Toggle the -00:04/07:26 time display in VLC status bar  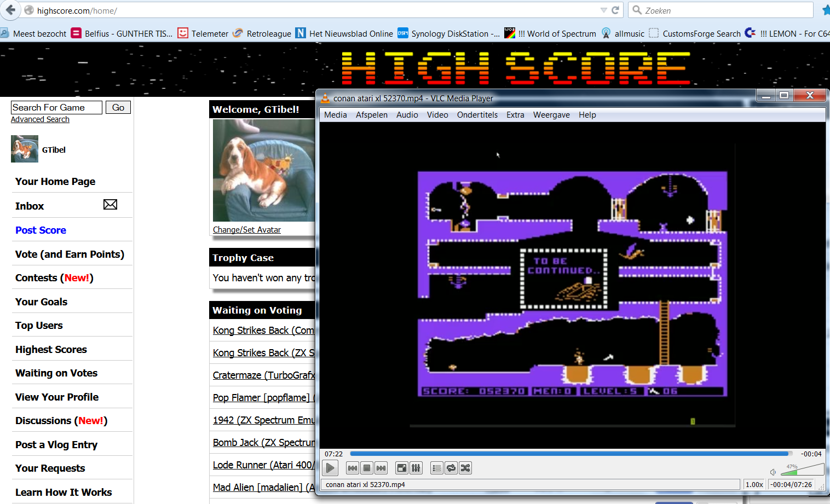[791, 484]
